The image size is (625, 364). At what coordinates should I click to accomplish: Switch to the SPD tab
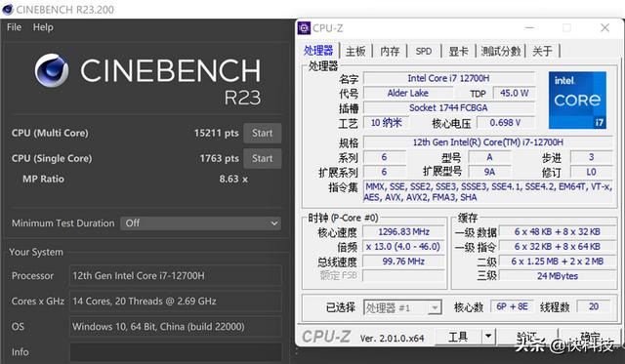coord(424,51)
